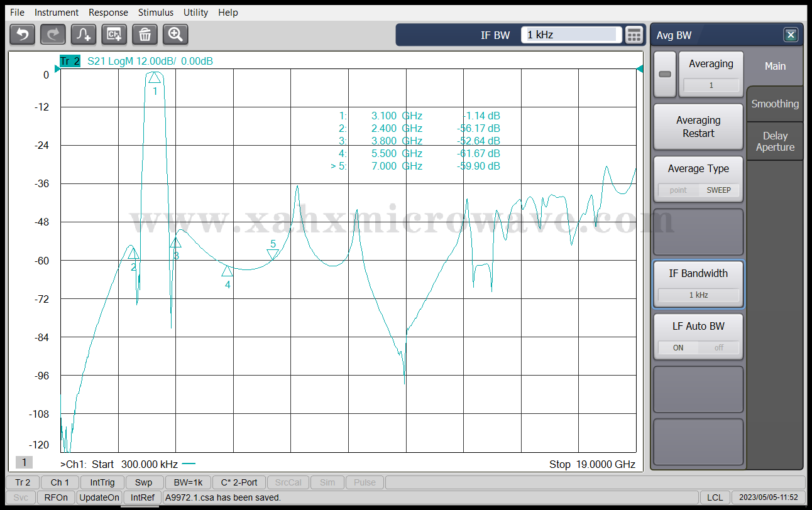
Task: Open the Utility menu
Action: point(195,12)
